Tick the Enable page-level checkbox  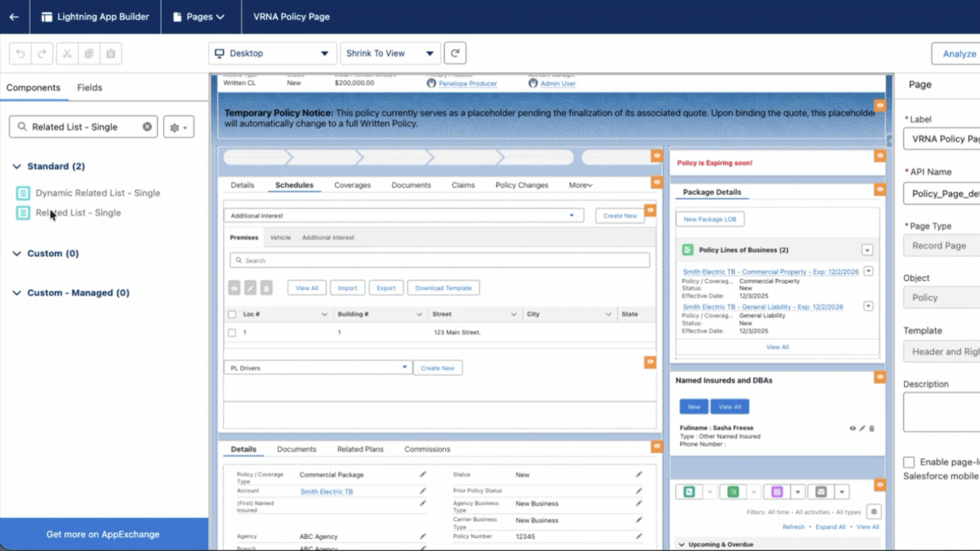click(909, 462)
